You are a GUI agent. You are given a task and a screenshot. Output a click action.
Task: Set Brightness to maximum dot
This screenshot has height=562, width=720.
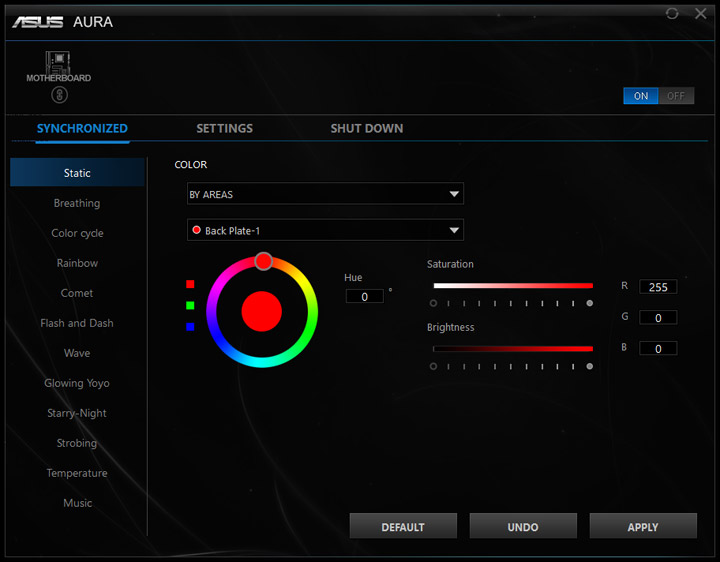point(590,366)
